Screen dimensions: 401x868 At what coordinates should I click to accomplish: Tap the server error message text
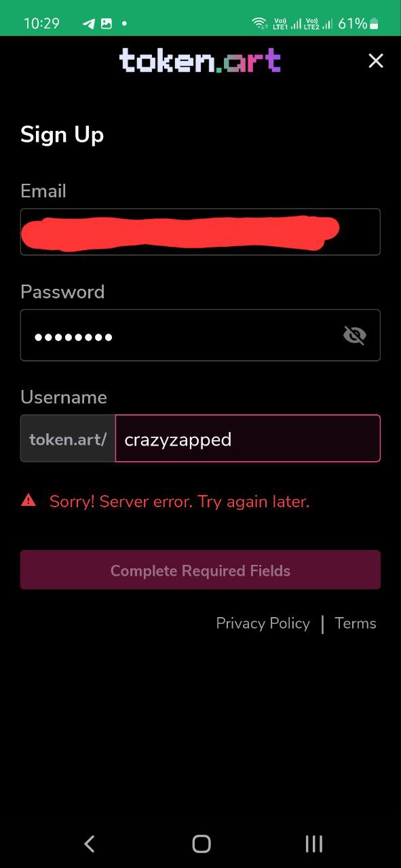pyautogui.click(x=179, y=502)
